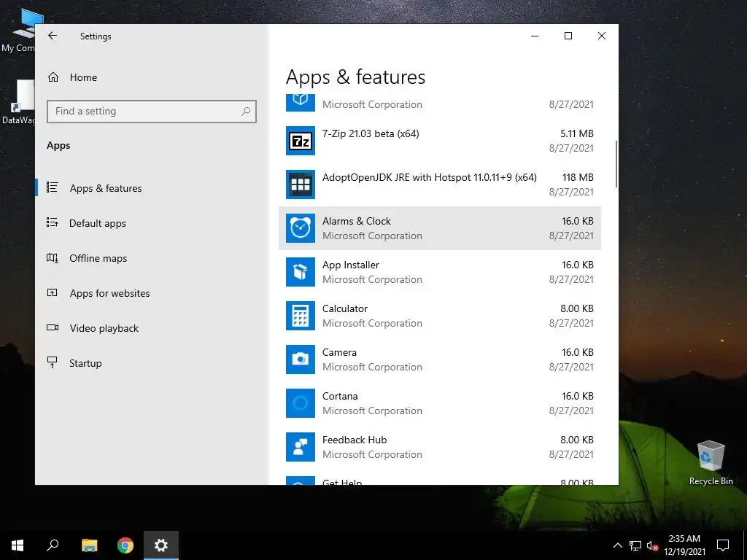Select the DataWag desktop shortcut
The height and width of the screenshot is (560, 747).
click(18, 102)
